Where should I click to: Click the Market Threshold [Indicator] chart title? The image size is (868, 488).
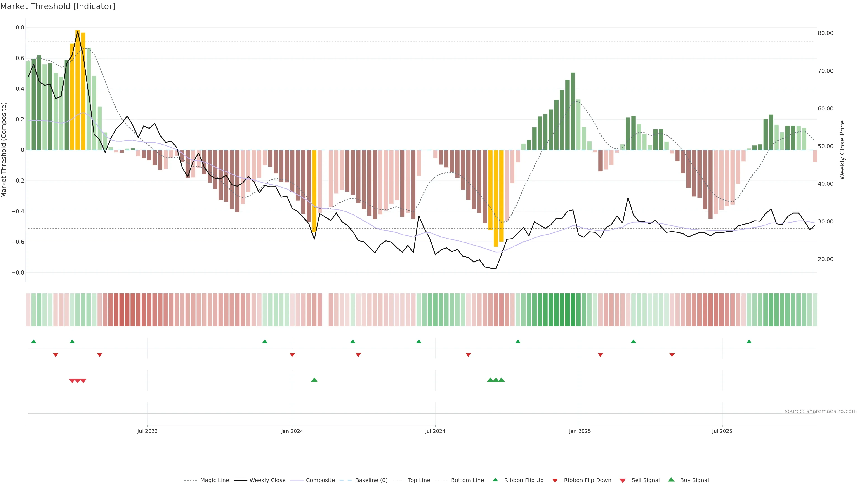click(x=58, y=6)
